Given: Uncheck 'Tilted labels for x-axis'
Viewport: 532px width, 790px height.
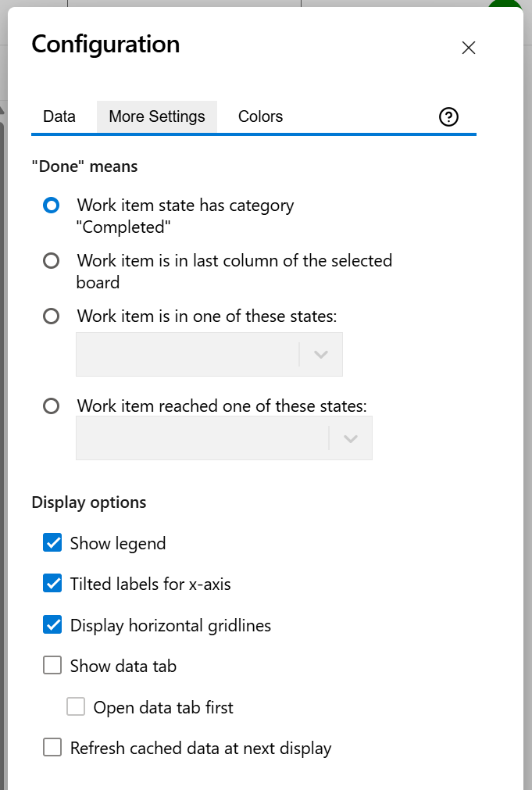Looking at the screenshot, I should (x=52, y=584).
